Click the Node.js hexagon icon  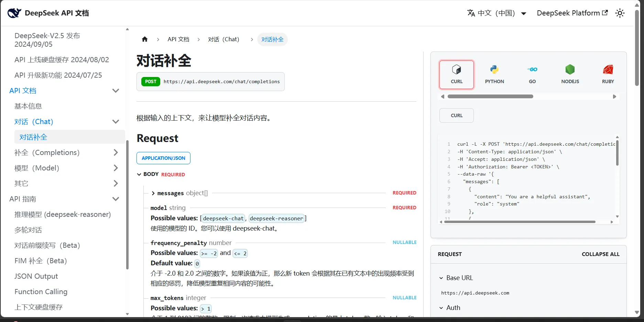570,69
